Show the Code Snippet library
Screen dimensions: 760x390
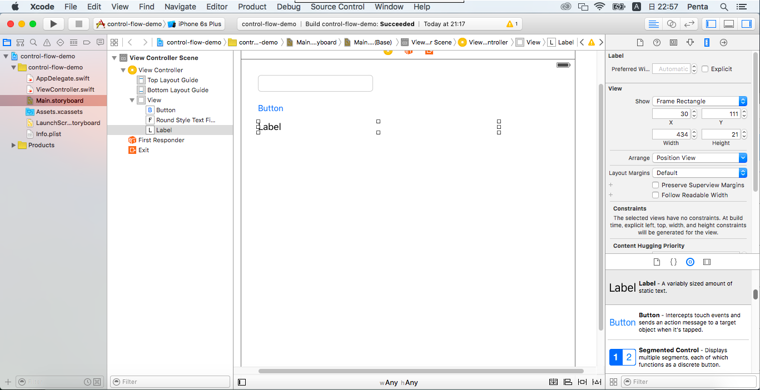pos(673,262)
